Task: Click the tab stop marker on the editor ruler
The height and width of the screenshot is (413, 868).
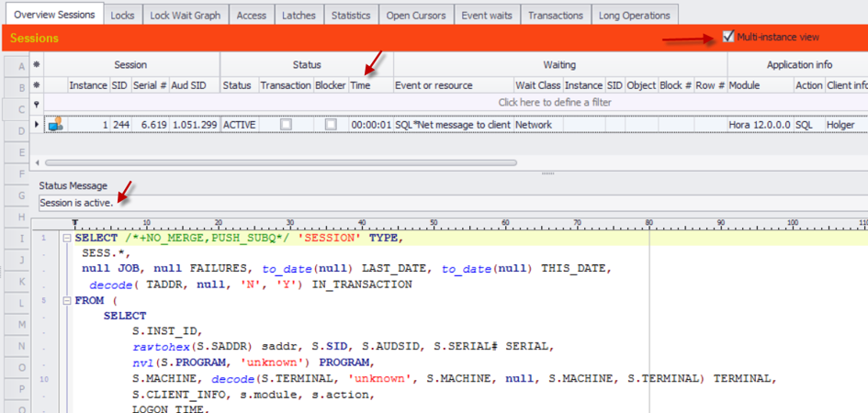Action: click(74, 223)
